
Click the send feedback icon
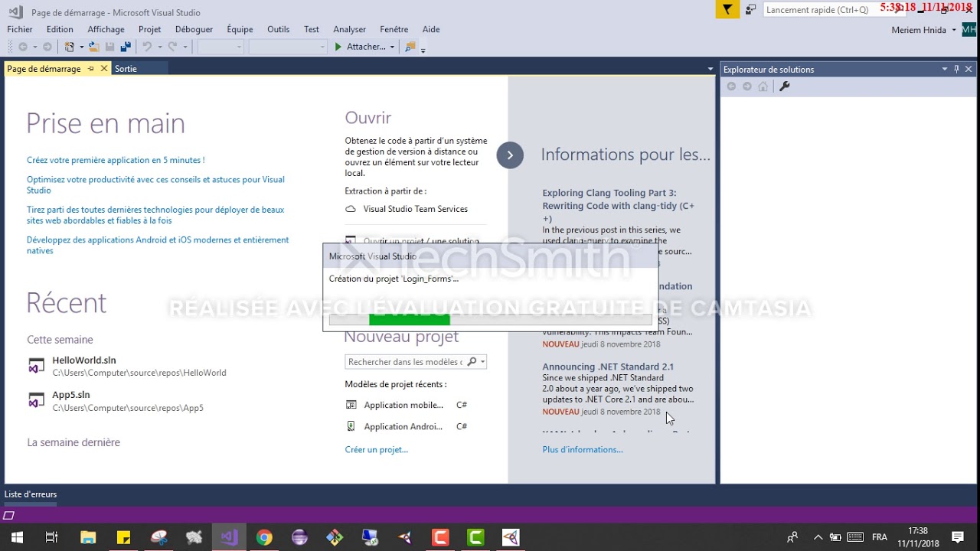point(751,10)
